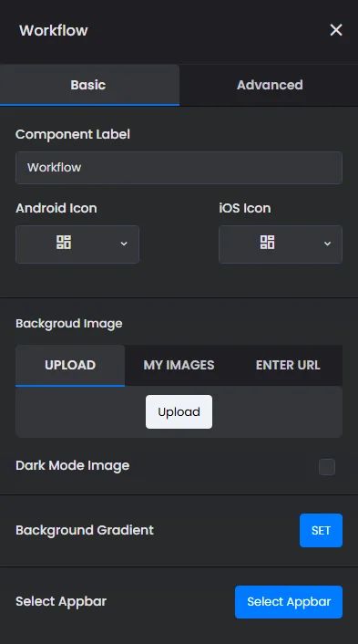Click SET for Background Gradient
Viewport: 358px width, 644px height.
pyautogui.click(x=321, y=530)
